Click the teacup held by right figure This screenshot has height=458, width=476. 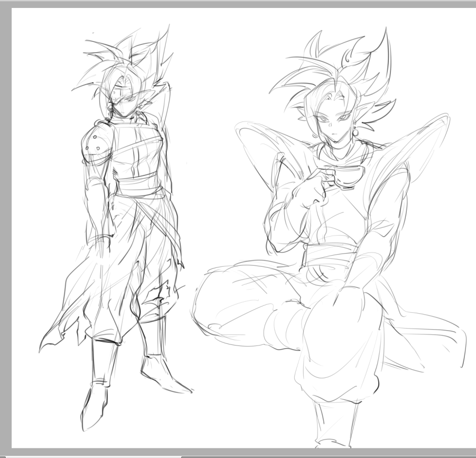(348, 176)
